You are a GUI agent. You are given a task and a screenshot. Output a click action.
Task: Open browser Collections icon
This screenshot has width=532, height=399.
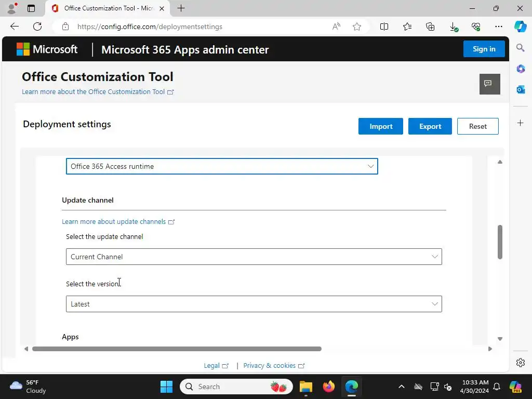click(430, 26)
